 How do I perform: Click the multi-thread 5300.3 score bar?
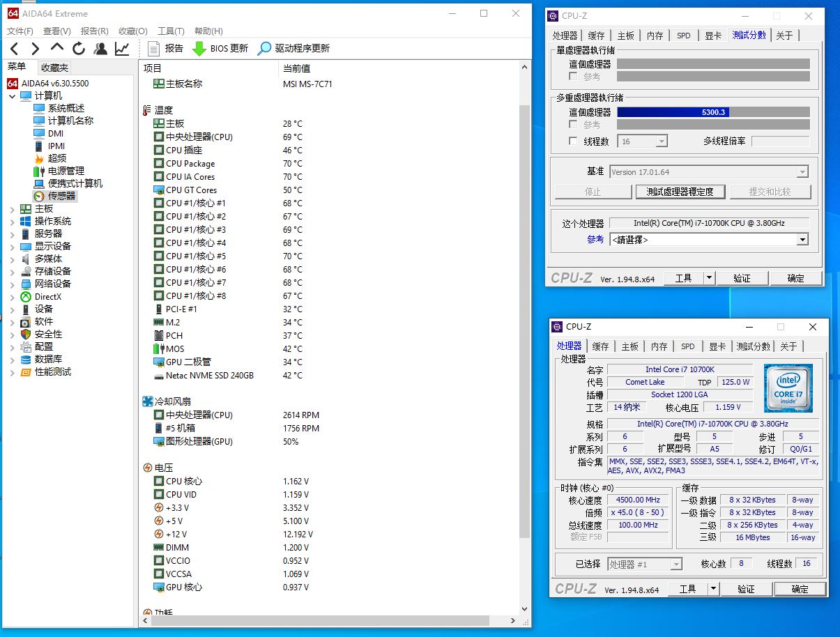coord(714,112)
